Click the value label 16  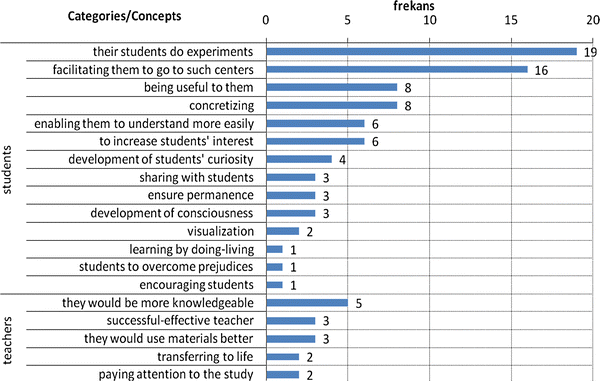tap(541, 70)
